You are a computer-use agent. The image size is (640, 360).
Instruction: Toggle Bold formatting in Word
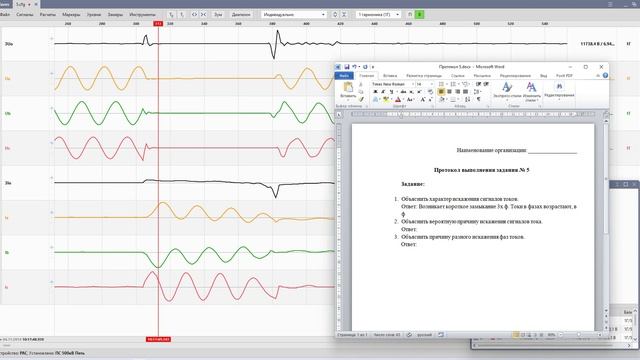point(375,92)
